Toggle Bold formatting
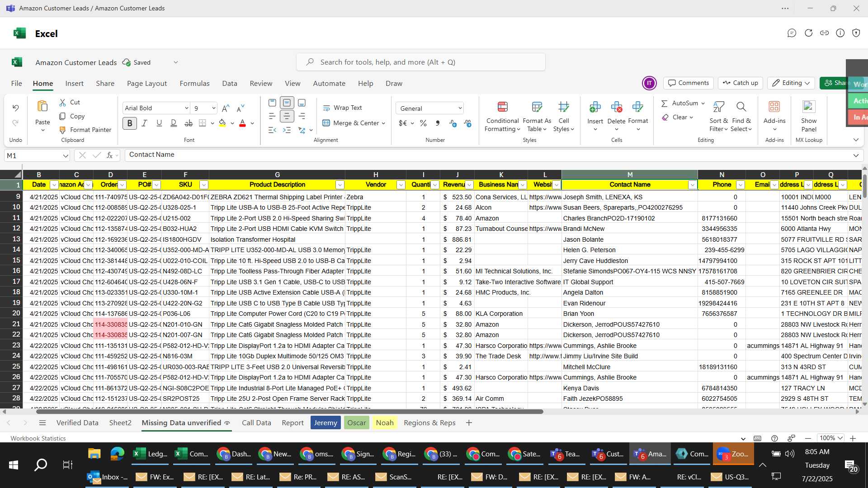The height and width of the screenshot is (488, 868). tap(130, 123)
